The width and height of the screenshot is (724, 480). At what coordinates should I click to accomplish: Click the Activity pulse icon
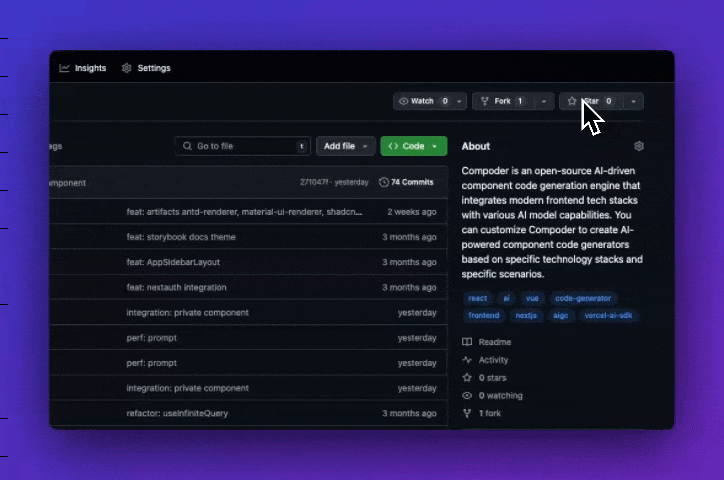click(x=467, y=360)
